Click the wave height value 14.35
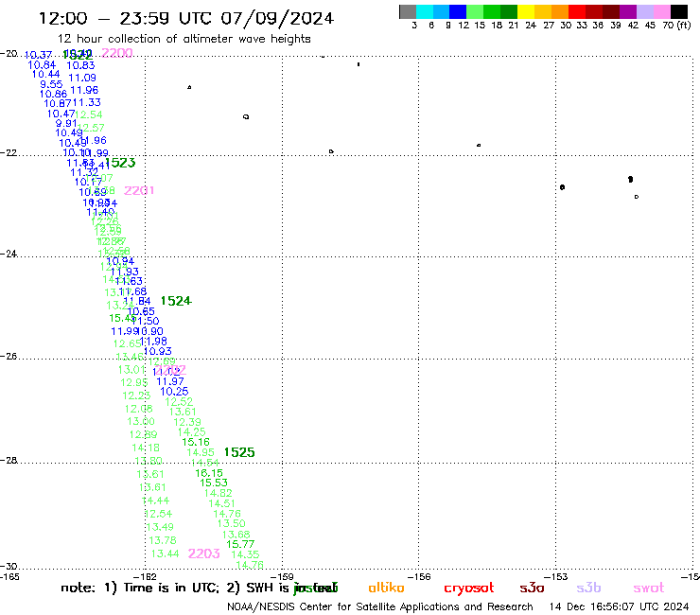This screenshot has width=700, height=615. (245, 554)
